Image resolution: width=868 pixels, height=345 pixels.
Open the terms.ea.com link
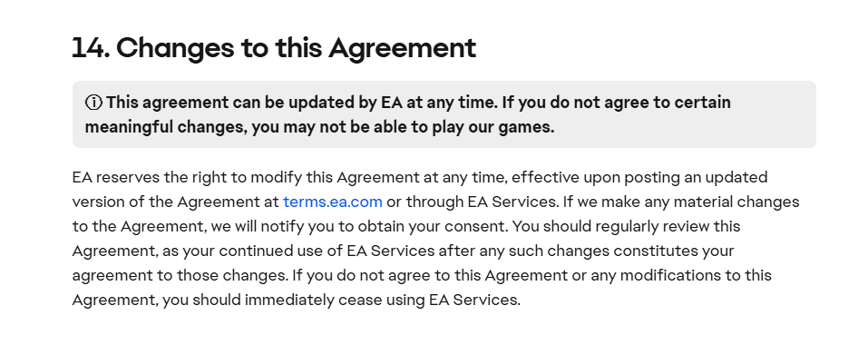(333, 202)
